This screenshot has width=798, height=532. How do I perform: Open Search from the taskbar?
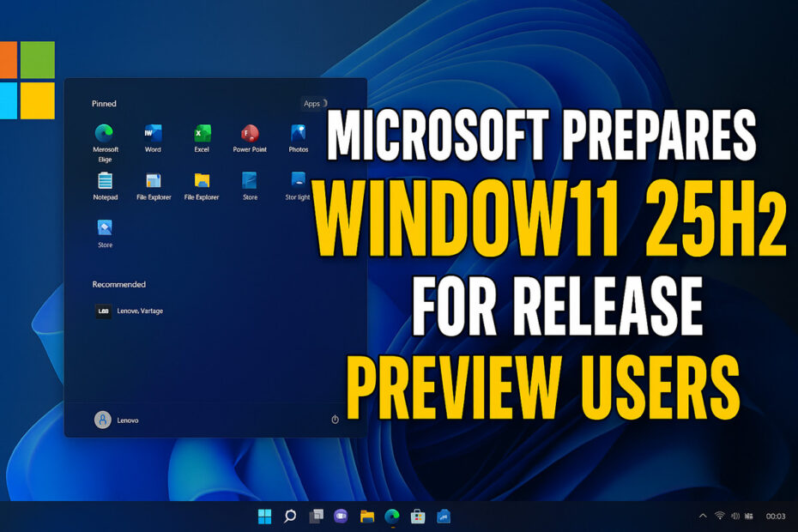click(x=290, y=517)
